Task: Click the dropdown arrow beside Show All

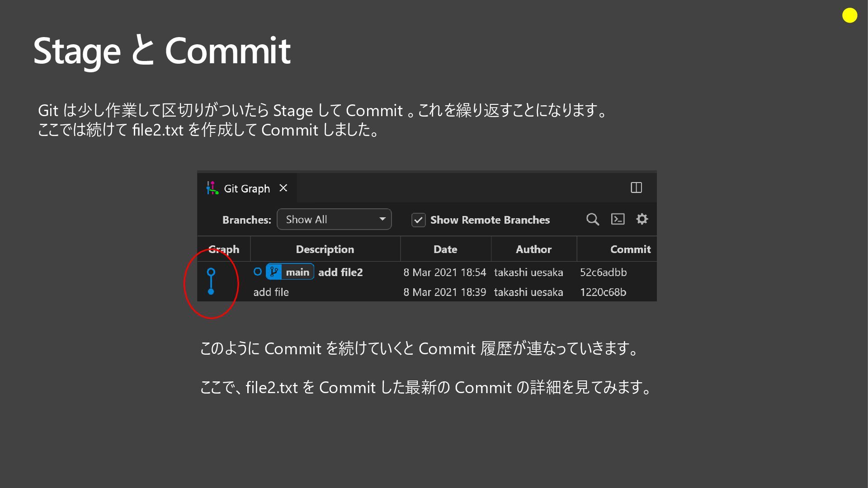Action: pyautogui.click(x=382, y=219)
